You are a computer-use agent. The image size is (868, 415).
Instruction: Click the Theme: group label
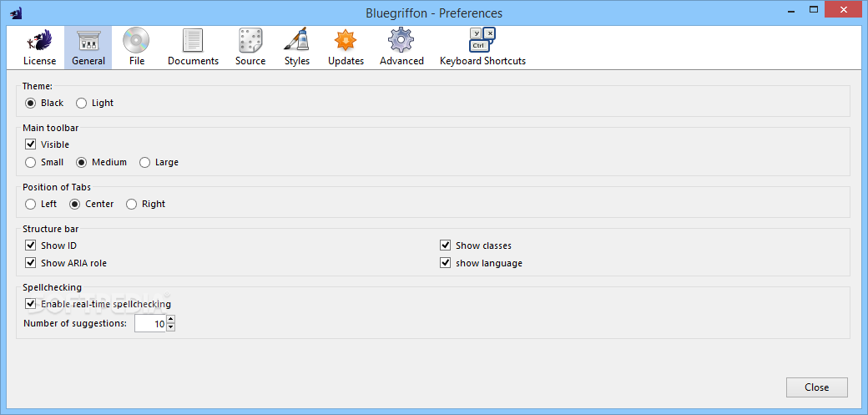tap(37, 86)
